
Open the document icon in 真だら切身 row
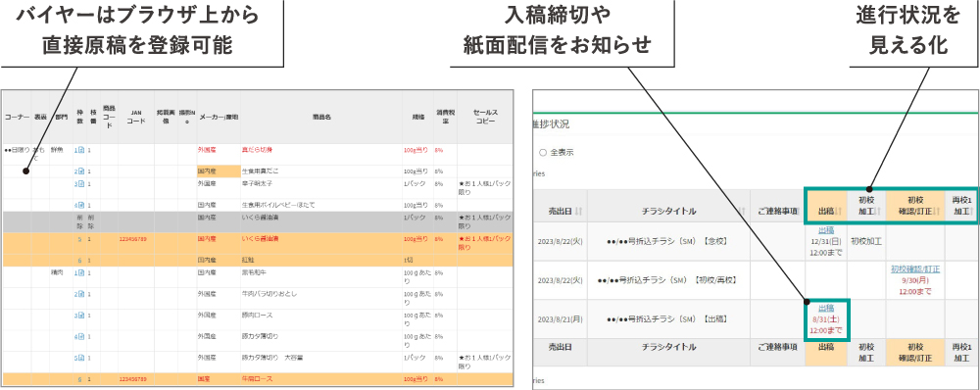click(x=81, y=150)
